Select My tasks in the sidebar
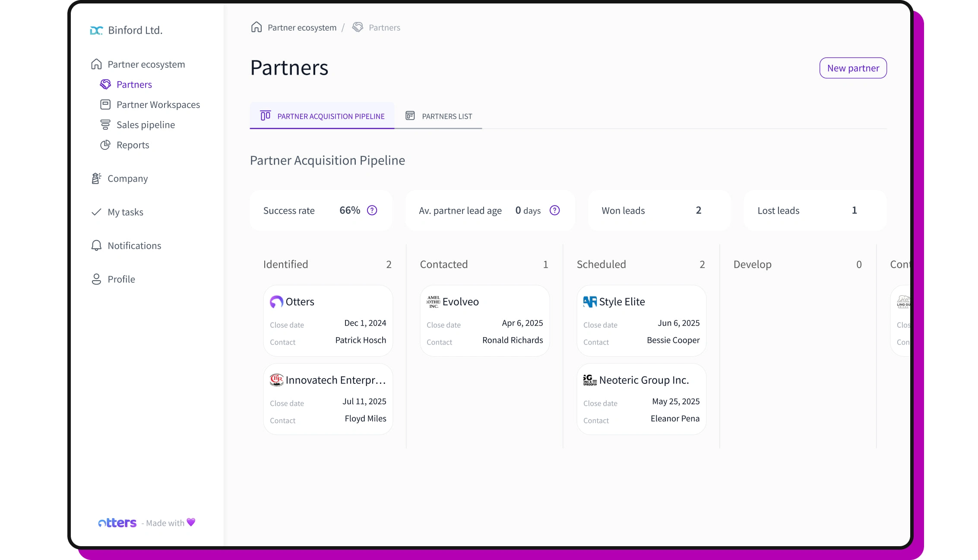This screenshot has height=560, width=978. tap(126, 212)
